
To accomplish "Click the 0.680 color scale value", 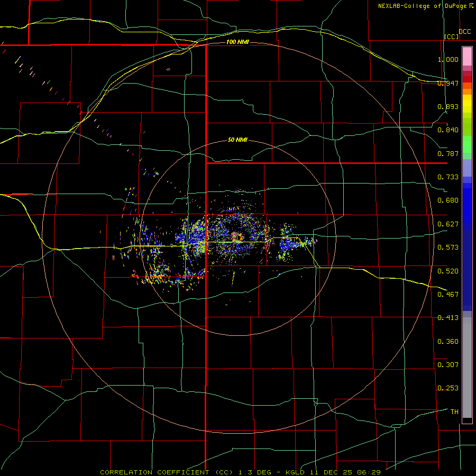I will pos(448,200).
